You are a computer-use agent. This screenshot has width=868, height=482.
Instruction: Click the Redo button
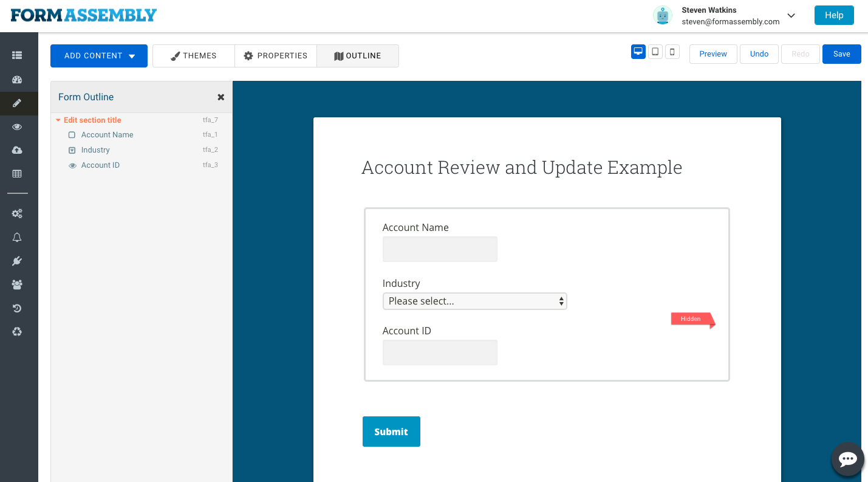coord(801,54)
